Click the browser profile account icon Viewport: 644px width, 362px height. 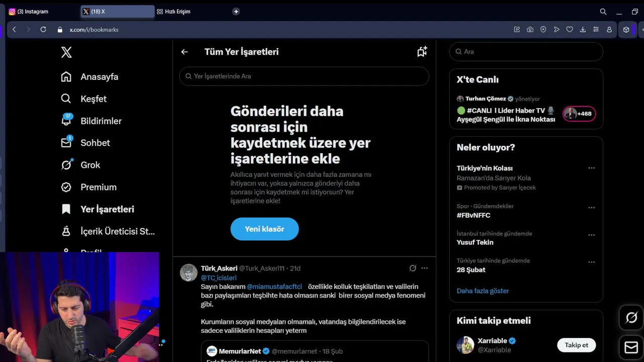tap(609, 30)
